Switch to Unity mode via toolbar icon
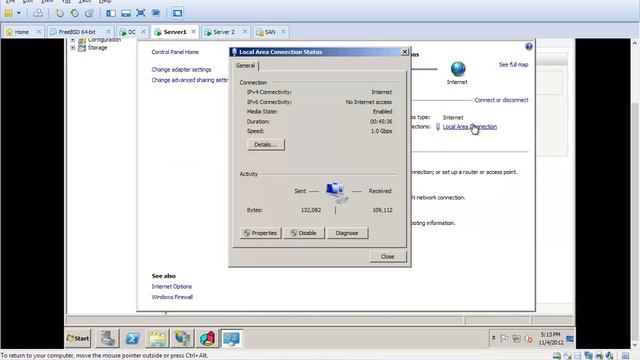Screen dimensions: 640x360 [x=156, y=13]
